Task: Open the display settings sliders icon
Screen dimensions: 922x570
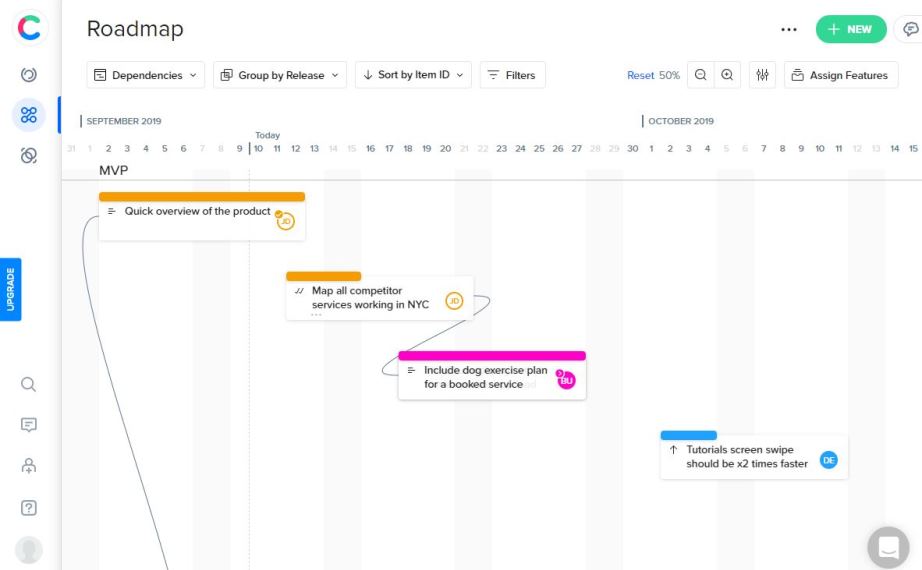Action: point(761,75)
